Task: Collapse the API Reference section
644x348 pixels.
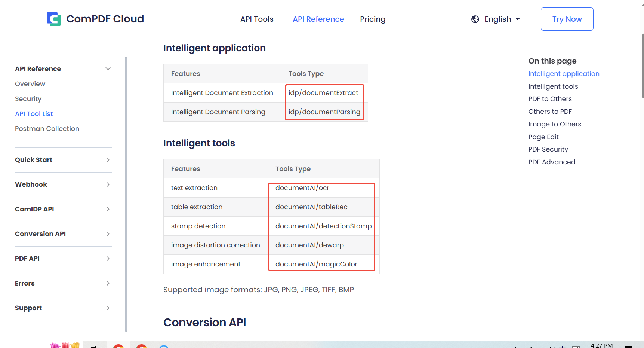Action: click(x=108, y=68)
